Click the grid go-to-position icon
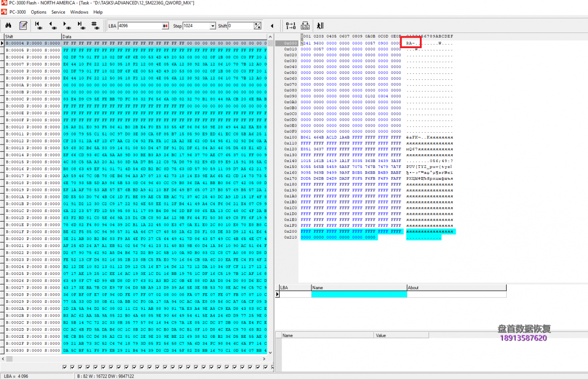Viewport: 588px width, 380px height. [95, 26]
